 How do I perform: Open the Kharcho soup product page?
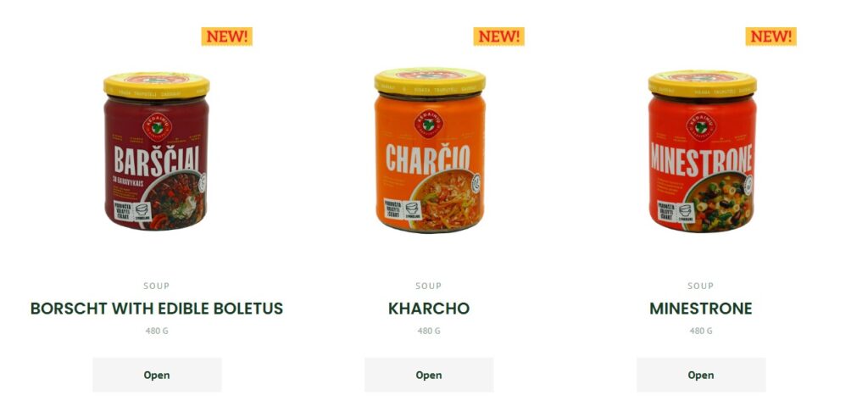click(428, 375)
